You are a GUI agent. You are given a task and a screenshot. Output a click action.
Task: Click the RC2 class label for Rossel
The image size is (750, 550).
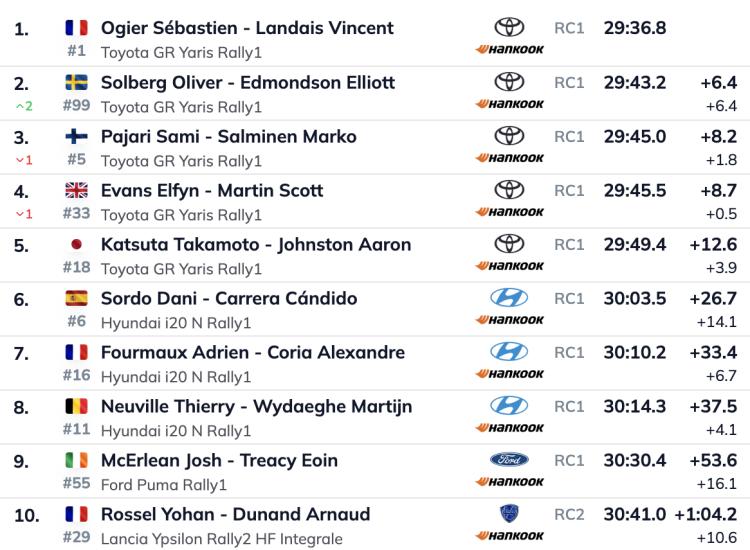click(569, 515)
